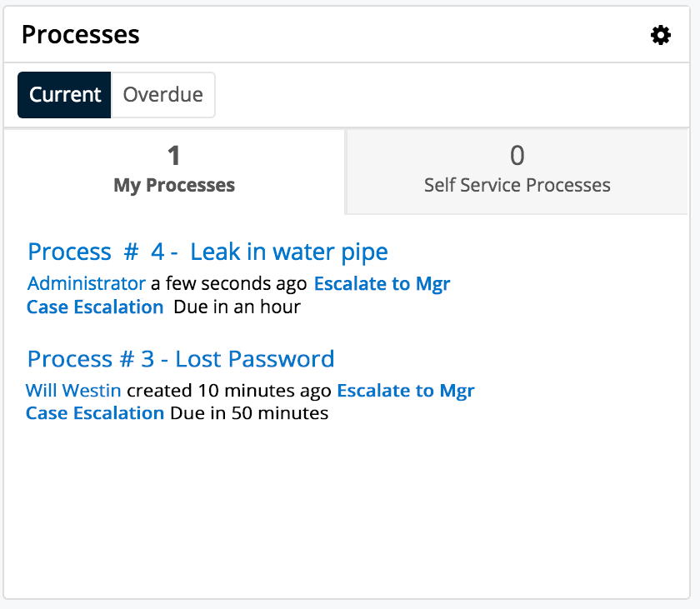The image size is (700, 609).
Task: Switch to the My Processes tab
Action: coord(173,172)
